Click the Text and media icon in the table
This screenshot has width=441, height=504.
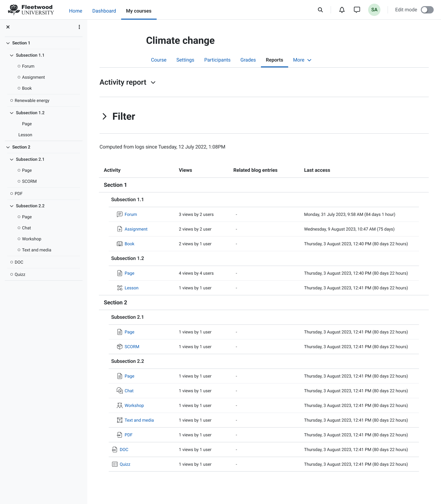pyautogui.click(x=120, y=420)
